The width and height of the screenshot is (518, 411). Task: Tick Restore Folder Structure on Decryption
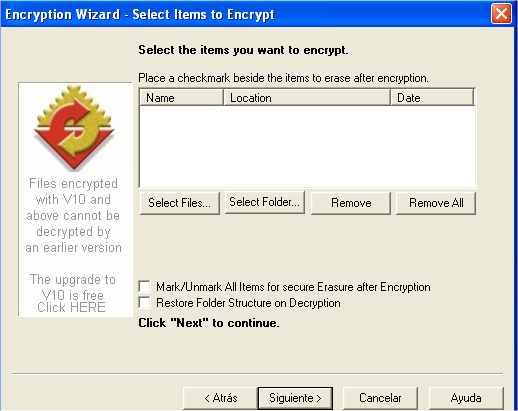pos(144,303)
